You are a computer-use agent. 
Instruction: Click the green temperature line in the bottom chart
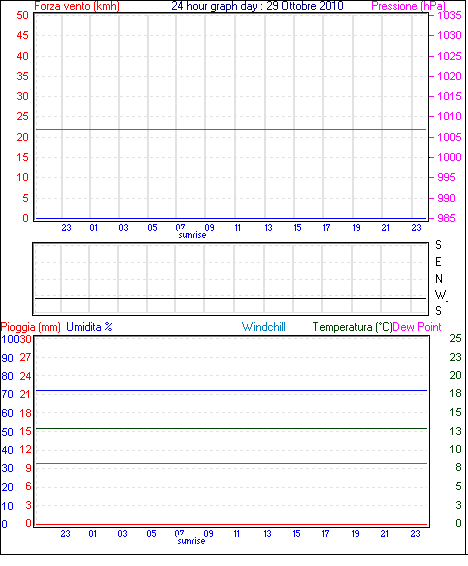click(231, 428)
